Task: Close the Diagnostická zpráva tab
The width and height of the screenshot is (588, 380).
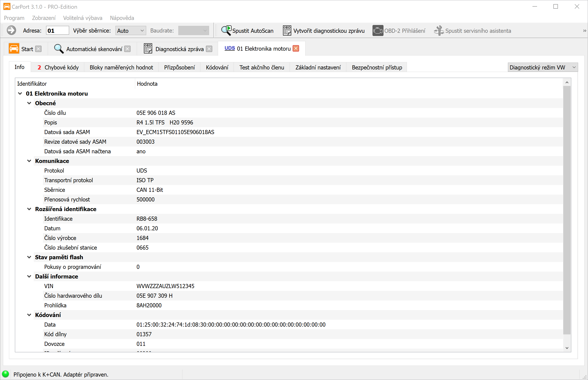Action: pyautogui.click(x=209, y=49)
